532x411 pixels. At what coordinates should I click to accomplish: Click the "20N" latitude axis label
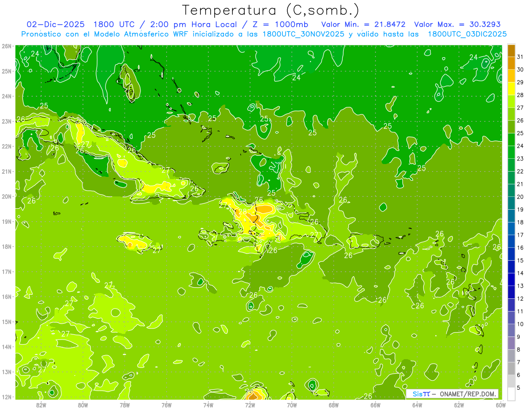tap(6, 196)
